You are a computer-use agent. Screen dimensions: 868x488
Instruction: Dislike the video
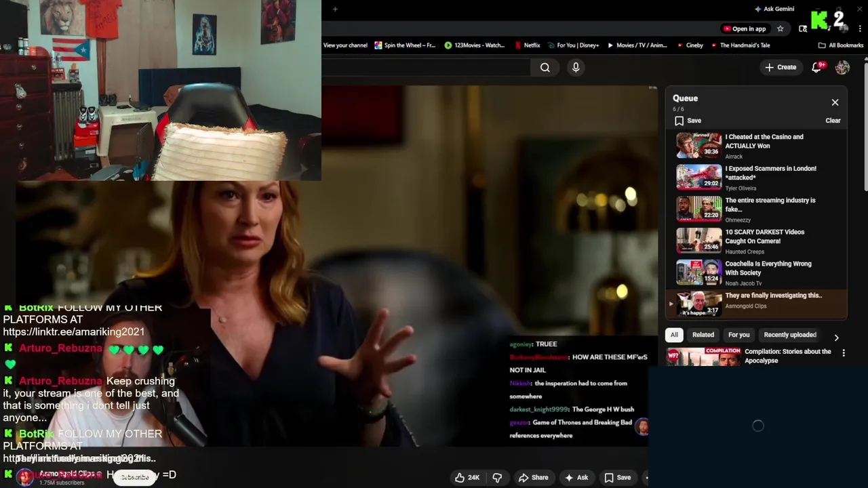(x=497, y=478)
